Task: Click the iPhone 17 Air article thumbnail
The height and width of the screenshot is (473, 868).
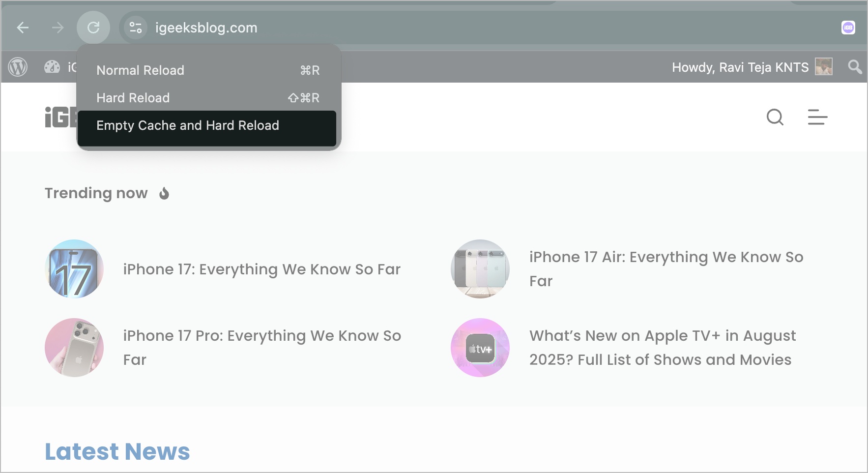Action: pos(480,269)
